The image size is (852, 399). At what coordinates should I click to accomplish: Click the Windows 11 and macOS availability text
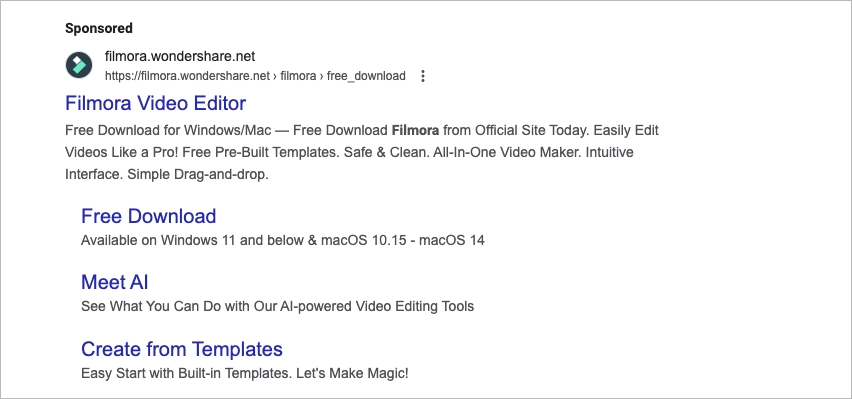tap(283, 240)
